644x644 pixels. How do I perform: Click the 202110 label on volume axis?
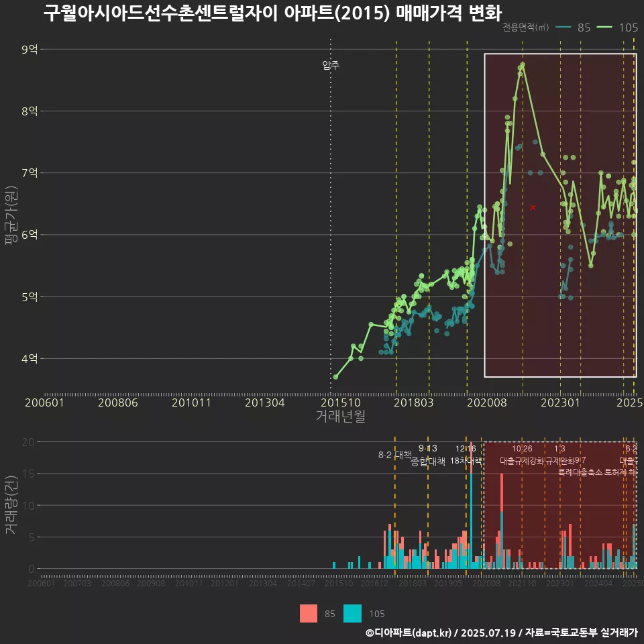pyautogui.click(x=522, y=583)
